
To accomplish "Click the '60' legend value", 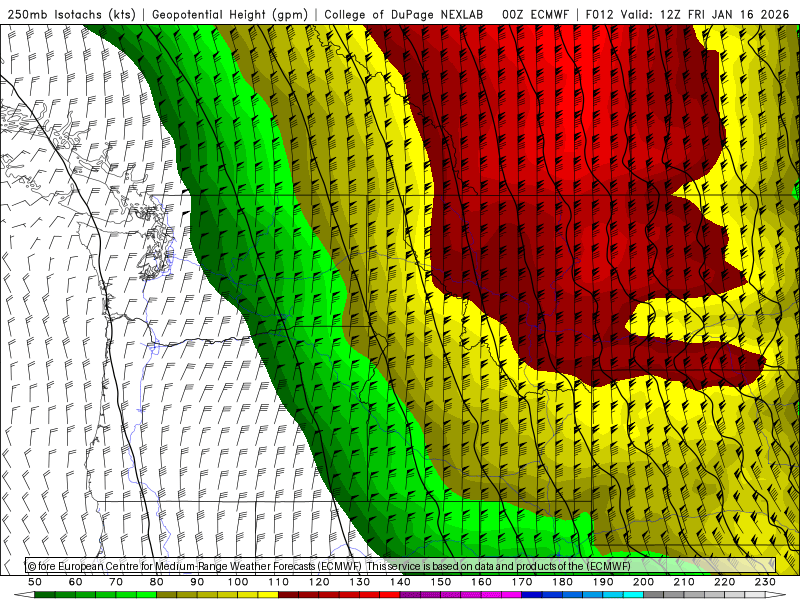I will pyautogui.click(x=75, y=582).
